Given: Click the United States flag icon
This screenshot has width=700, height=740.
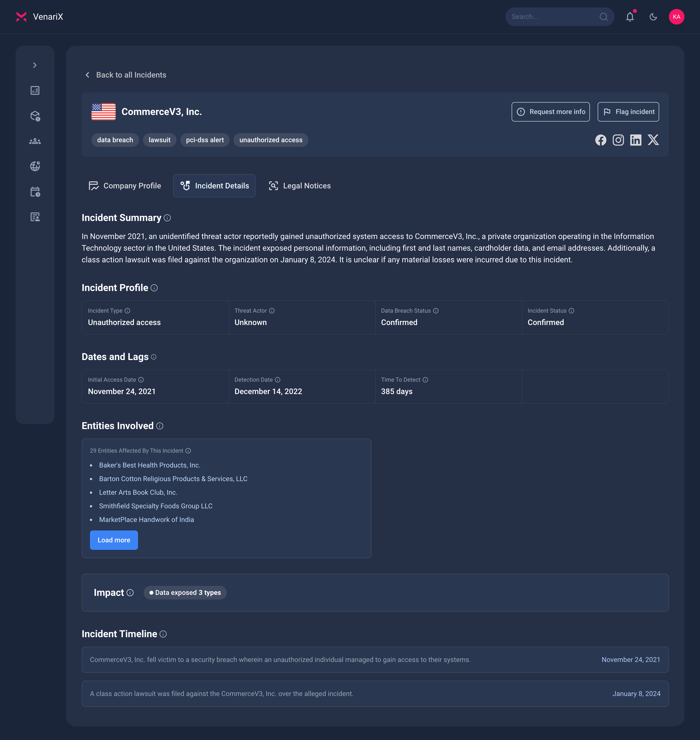Looking at the screenshot, I should (x=103, y=112).
